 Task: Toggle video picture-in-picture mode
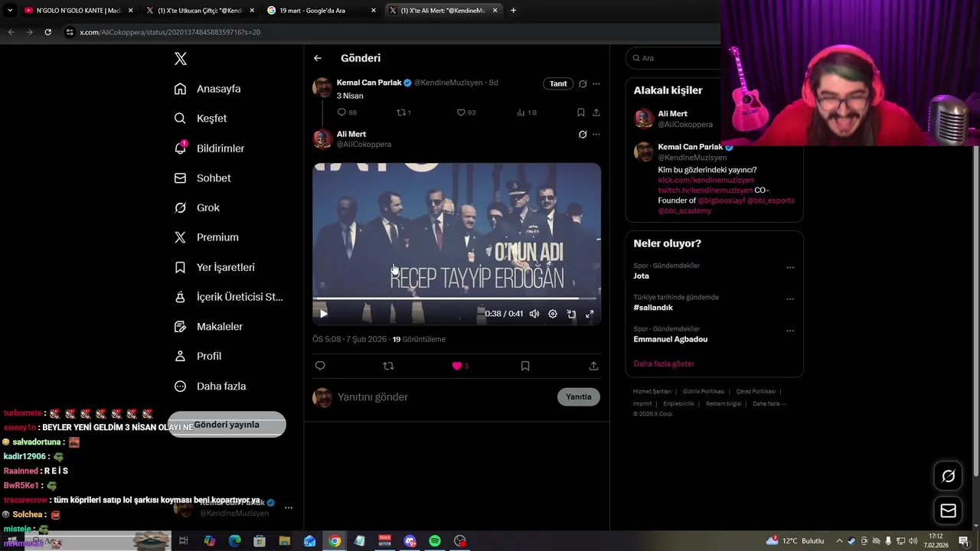[x=571, y=314]
